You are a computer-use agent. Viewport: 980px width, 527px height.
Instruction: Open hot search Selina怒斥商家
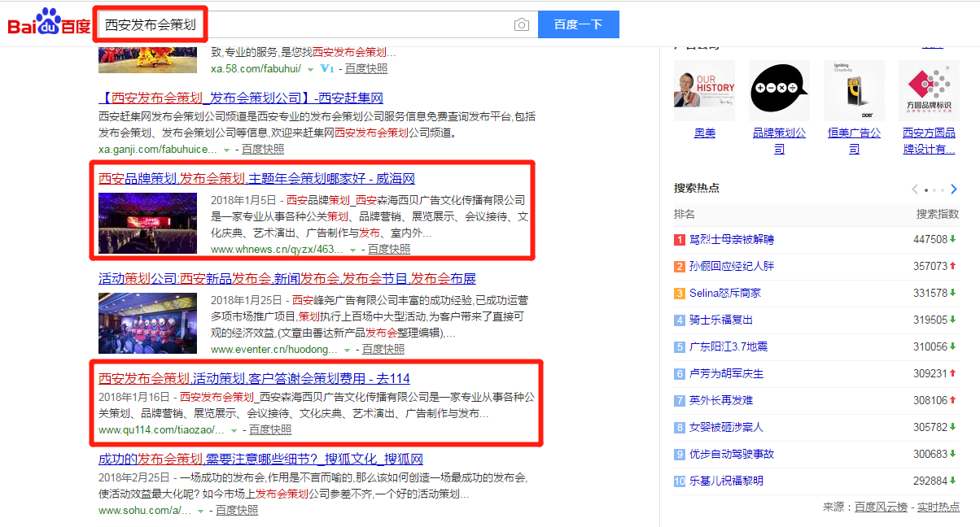click(x=725, y=293)
